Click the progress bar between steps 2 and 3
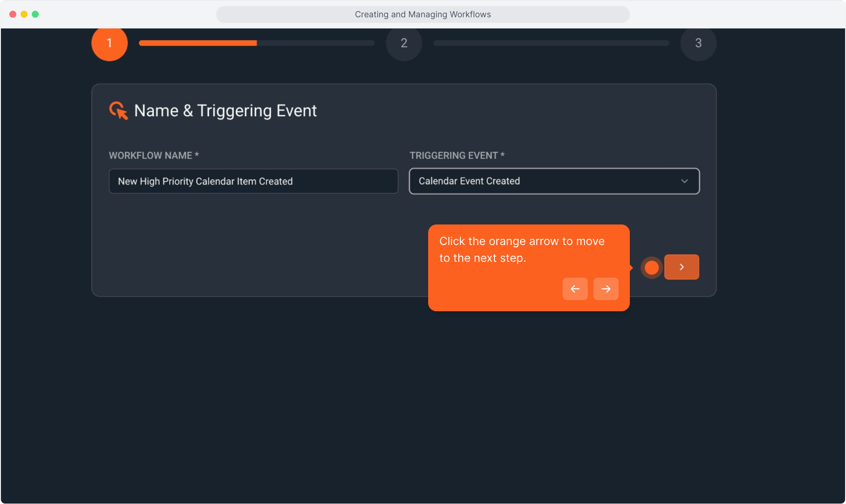This screenshot has width=846, height=504. (551, 43)
